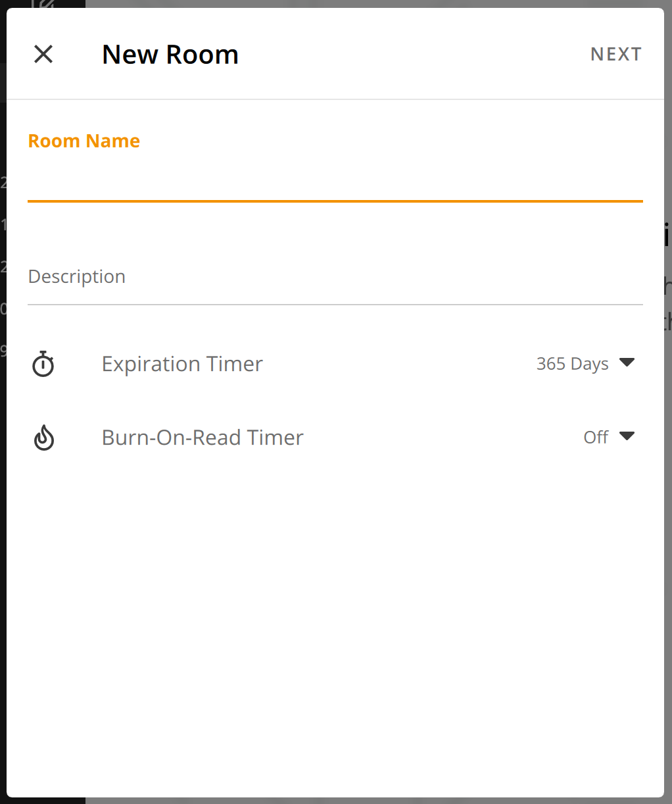Focus the Room Name text field
Screen dimensions: 672x804
coord(335,179)
